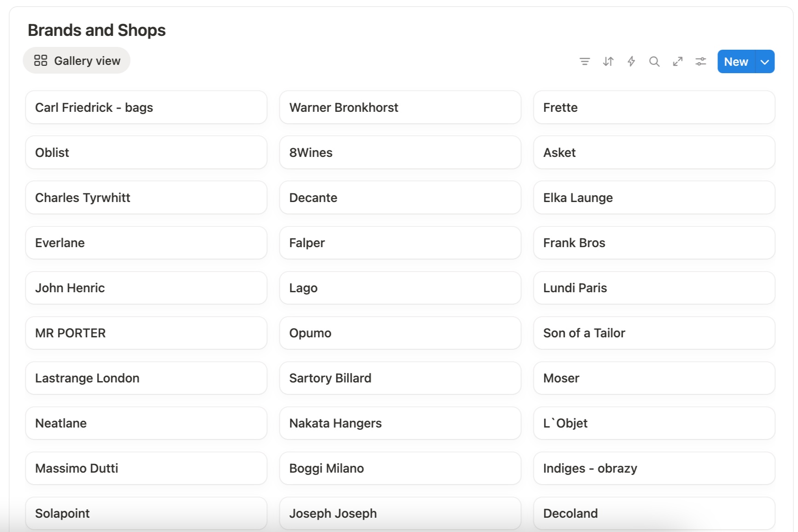This screenshot has width=798, height=532.
Task: Open the Indiges - obrazy card
Action: coord(654,468)
